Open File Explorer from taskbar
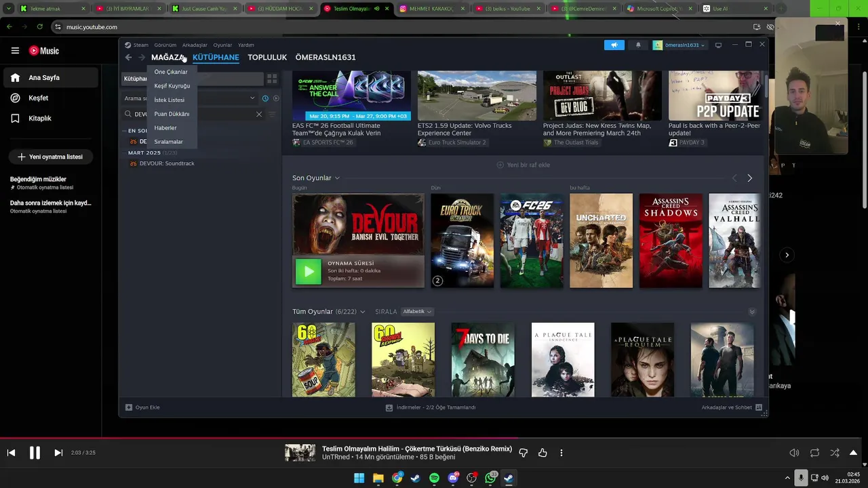 coord(378,478)
